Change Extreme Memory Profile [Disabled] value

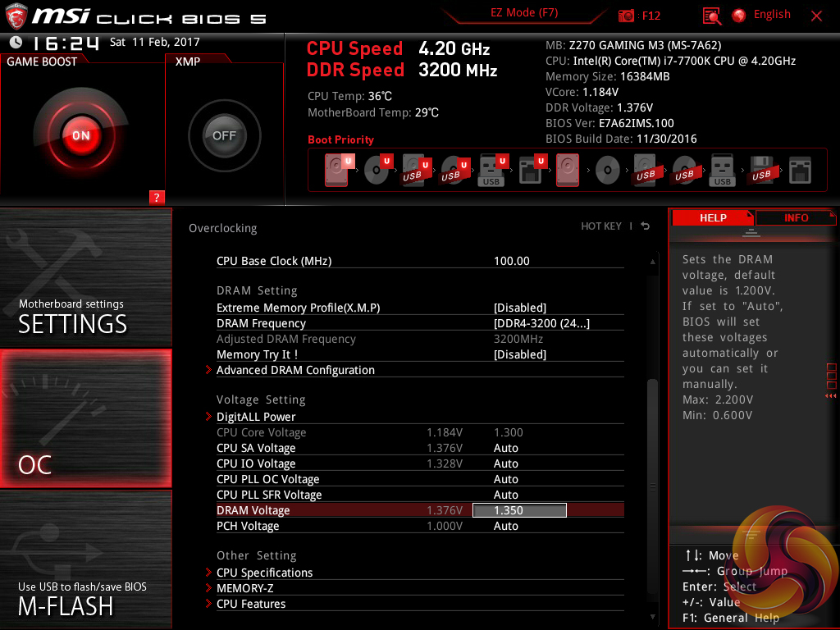pyautogui.click(x=520, y=308)
